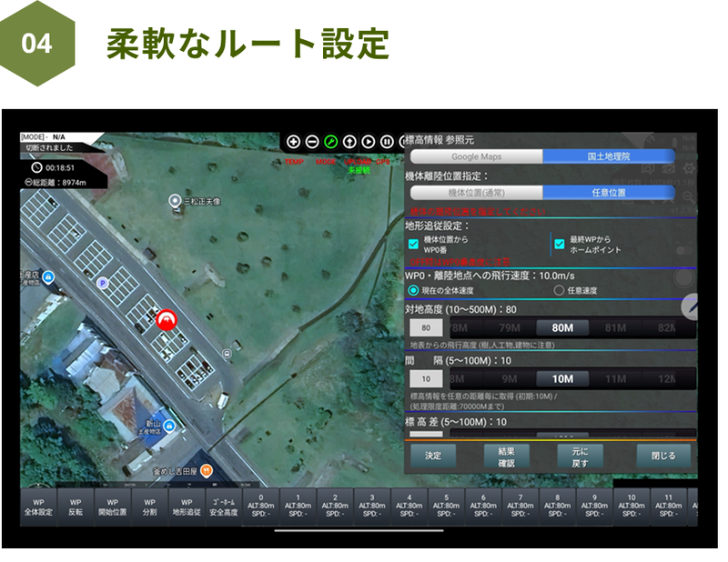728x562 pixels.
Task: Select 機体位置(通常) takeoff position option
Action: pos(476,193)
